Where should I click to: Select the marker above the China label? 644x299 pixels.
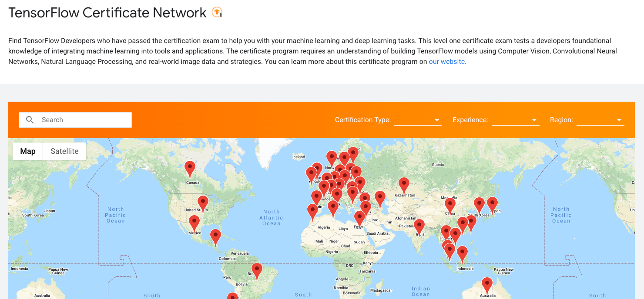[x=450, y=206]
